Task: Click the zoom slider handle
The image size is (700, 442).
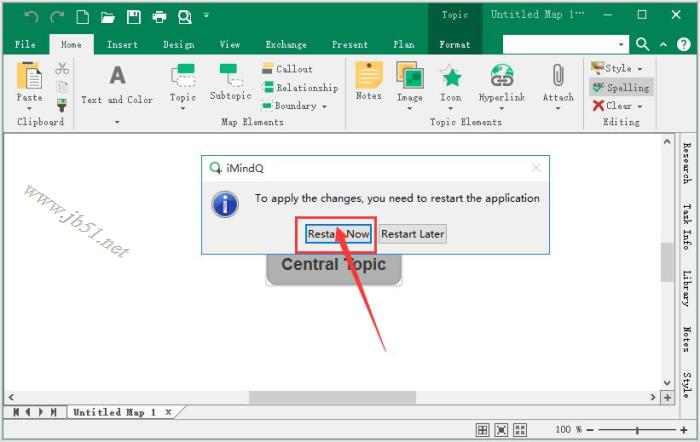Action: tap(637, 430)
